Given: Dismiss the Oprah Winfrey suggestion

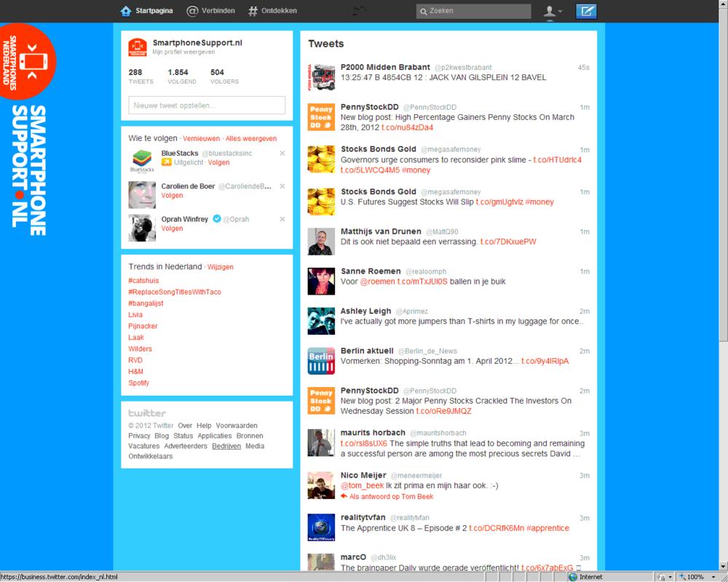Looking at the screenshot, I should [282, 219].
